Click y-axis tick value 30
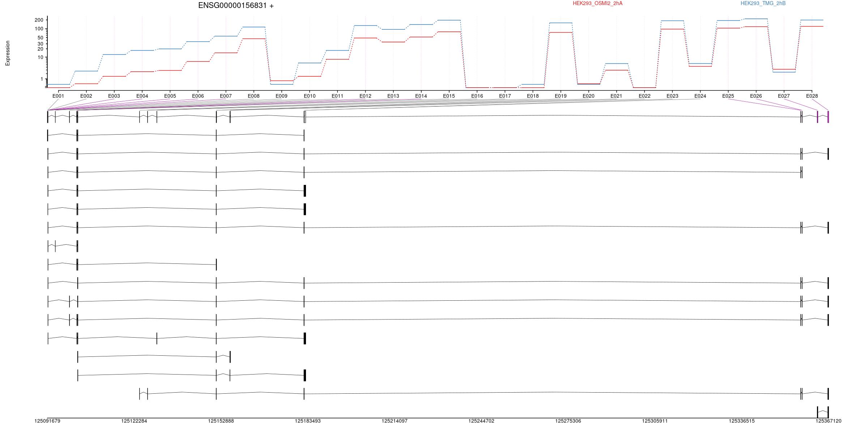 tap(40, 44)
